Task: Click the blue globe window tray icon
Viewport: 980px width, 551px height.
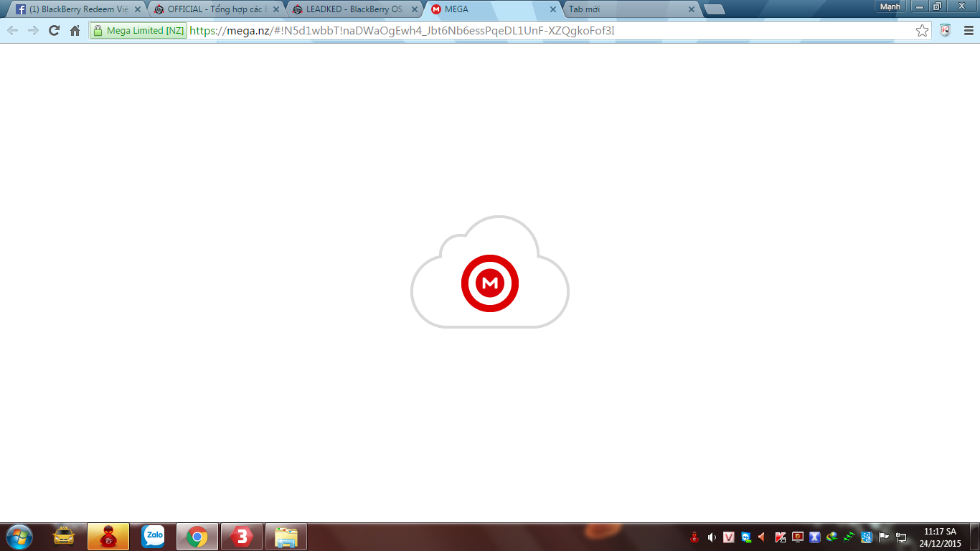Action: coord(867,537)
